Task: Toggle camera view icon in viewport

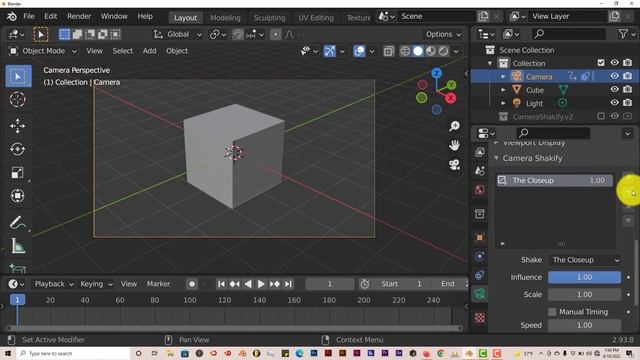Action: tap(454, 164)
